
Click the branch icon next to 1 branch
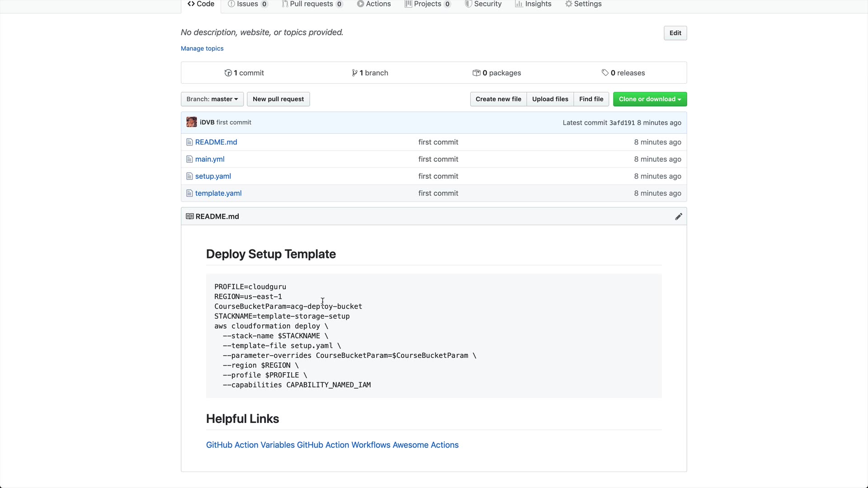click(354, 73)
